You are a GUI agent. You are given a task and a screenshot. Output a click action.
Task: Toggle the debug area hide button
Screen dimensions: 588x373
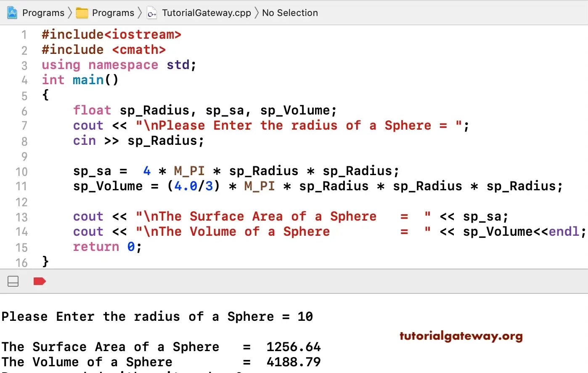[x=13, y=281]
